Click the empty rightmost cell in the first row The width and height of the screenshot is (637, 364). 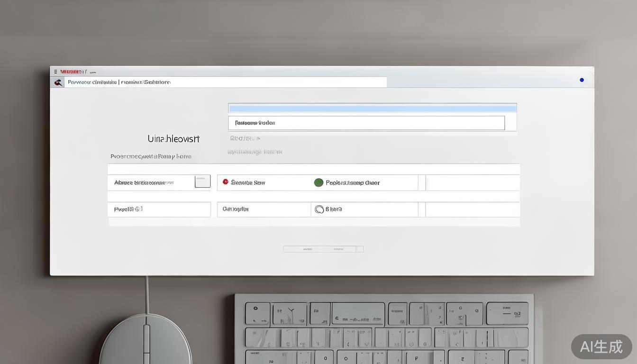coord(472,182)
